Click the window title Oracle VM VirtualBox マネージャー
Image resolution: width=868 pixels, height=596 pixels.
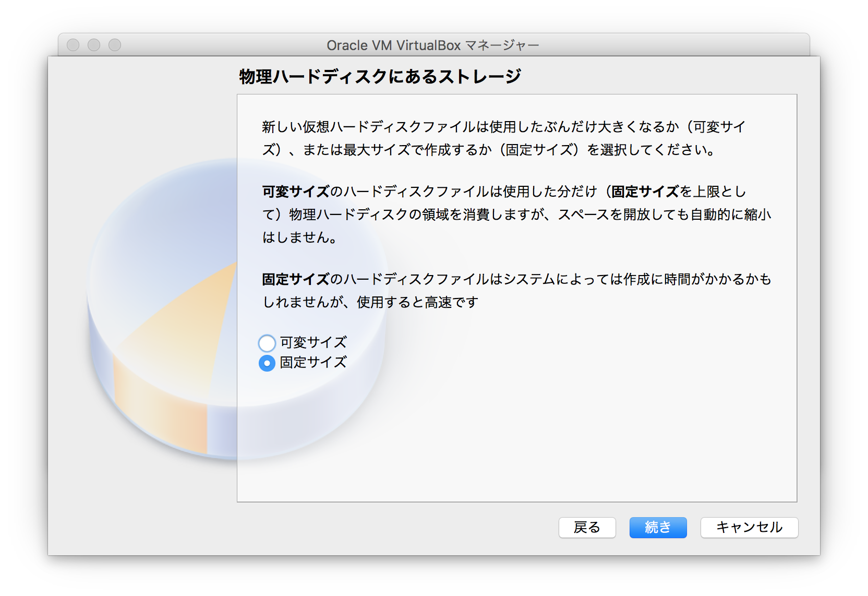(433, 45)
